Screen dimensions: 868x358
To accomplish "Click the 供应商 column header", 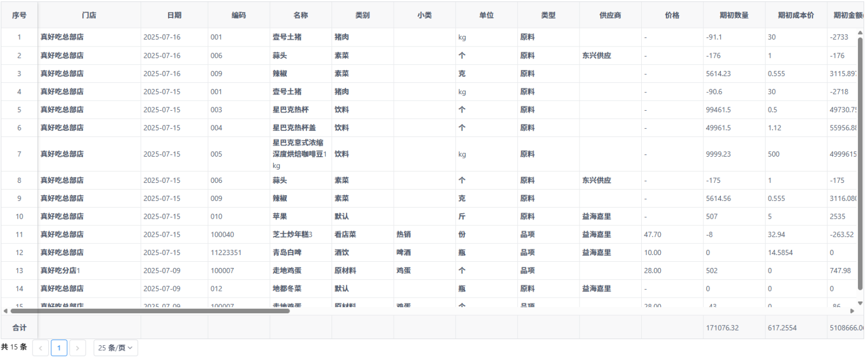I will (x=610, y=15).
